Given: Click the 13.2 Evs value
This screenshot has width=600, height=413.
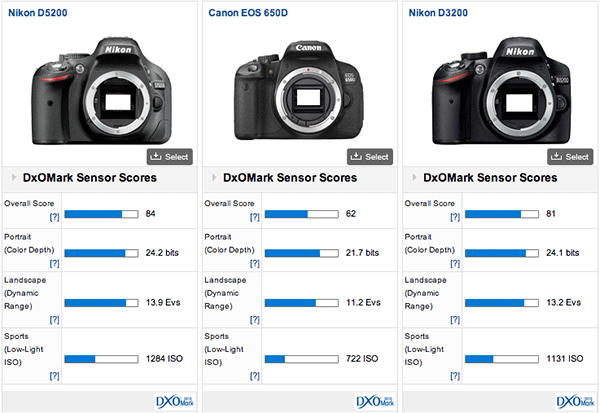Looking at the screenshot, I should pos(564,302).
